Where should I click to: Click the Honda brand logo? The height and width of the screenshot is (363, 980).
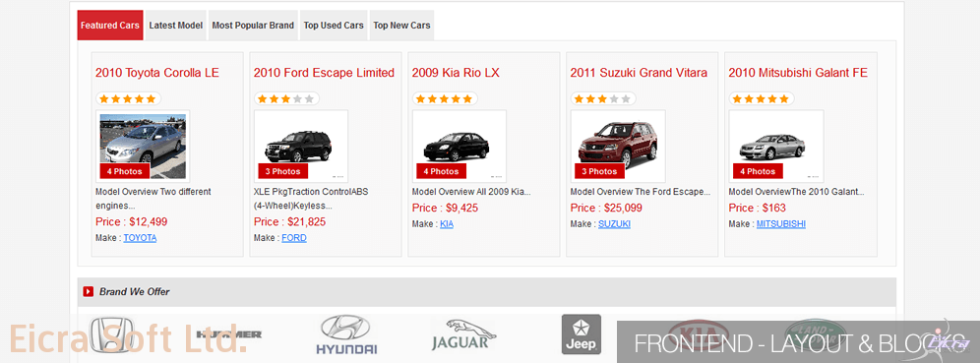(x=112, y=334)
